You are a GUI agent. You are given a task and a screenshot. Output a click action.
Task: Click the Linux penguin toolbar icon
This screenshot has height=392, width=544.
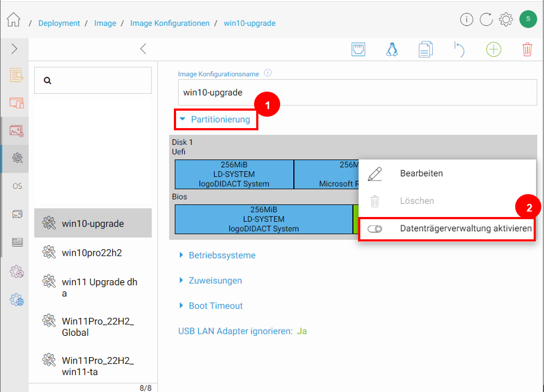click(392, 49)
